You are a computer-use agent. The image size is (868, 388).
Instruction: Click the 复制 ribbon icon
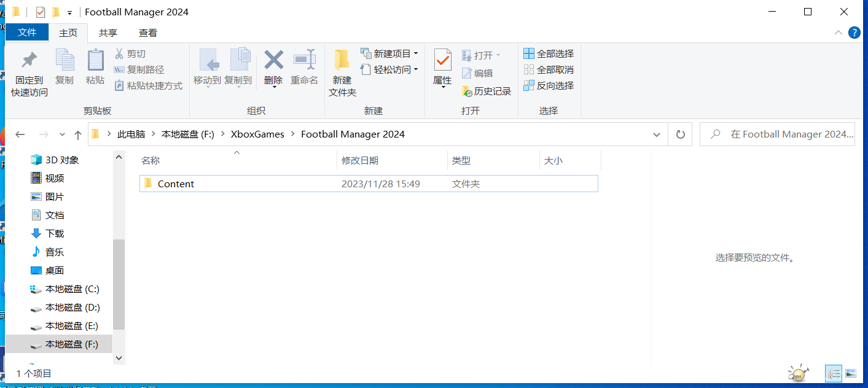point(65,60)
